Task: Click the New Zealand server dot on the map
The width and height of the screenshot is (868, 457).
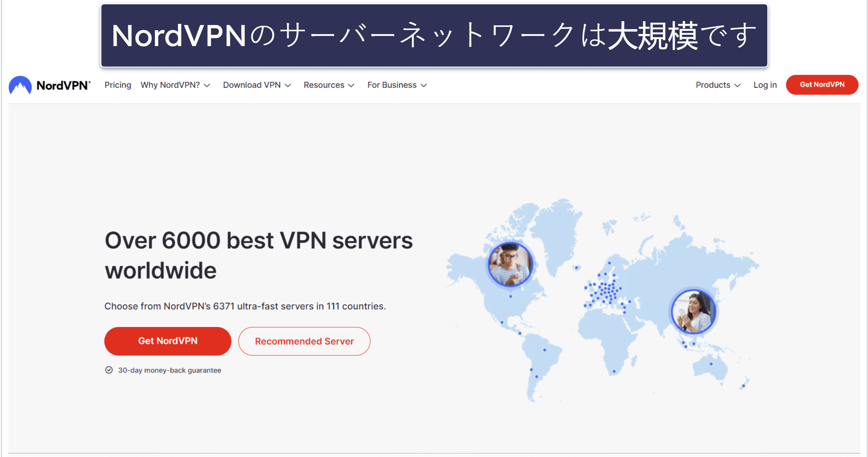Action: [x=743, y=386]
